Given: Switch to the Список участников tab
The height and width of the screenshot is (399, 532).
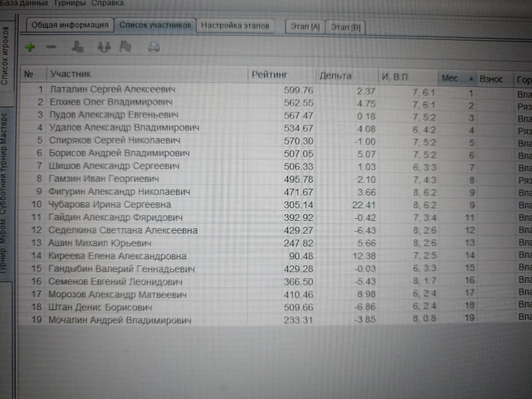Looking at the screenshot, I should 155,25.
